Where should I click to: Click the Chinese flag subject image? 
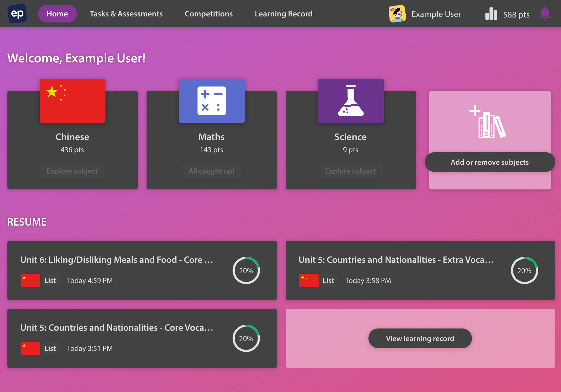point(73,101)
